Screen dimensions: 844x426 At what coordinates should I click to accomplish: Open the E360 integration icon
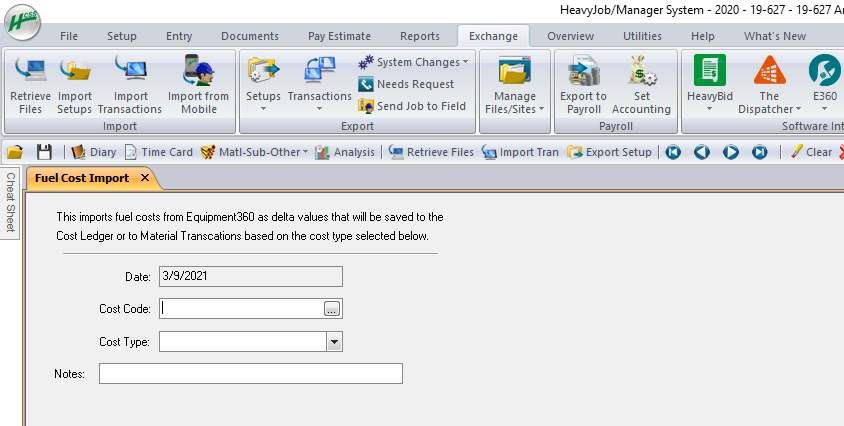[825, 70]
